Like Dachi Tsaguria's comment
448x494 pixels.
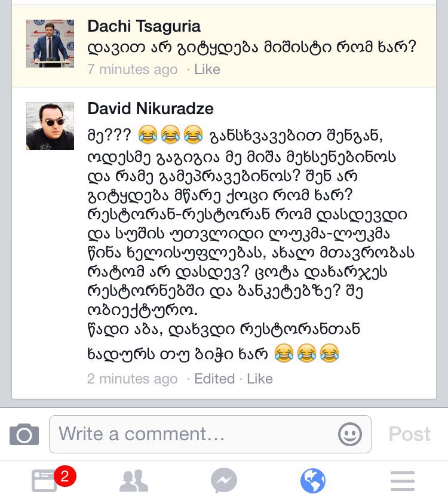207,70
